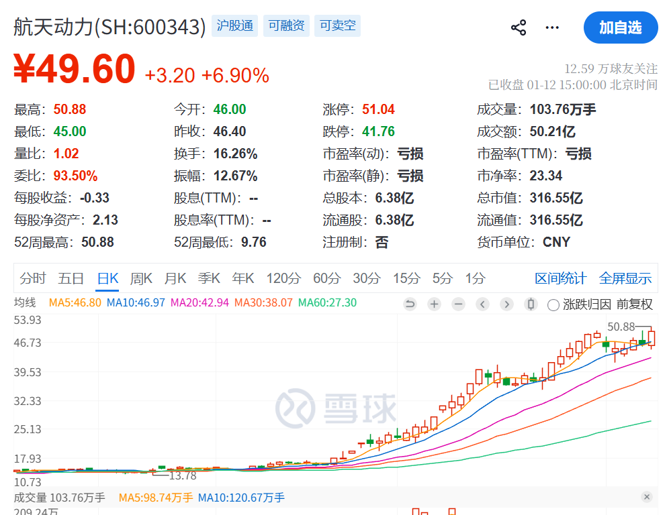667x515 pixels.
Task: Click the 加自选 button
Action: click(x=620, y=28)
